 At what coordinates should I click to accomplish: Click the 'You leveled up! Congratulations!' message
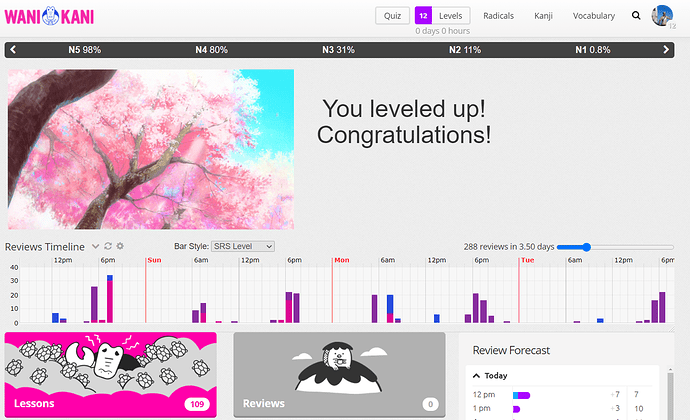(404, 122)
